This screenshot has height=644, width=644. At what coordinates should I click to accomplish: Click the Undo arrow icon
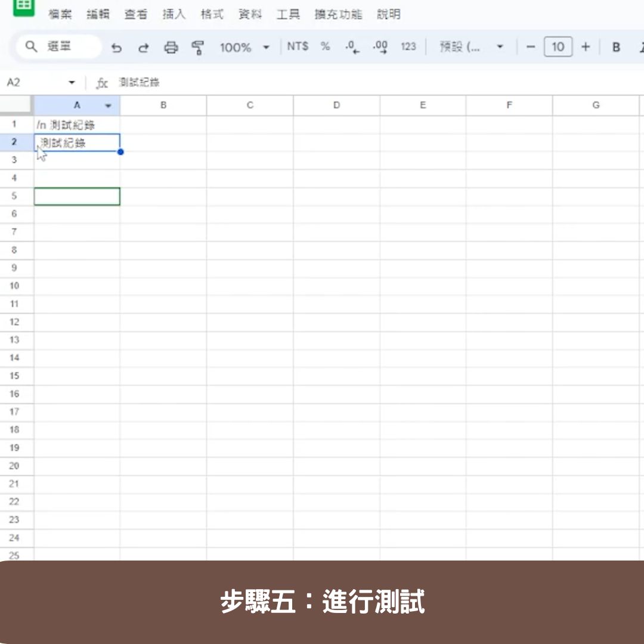116,48
